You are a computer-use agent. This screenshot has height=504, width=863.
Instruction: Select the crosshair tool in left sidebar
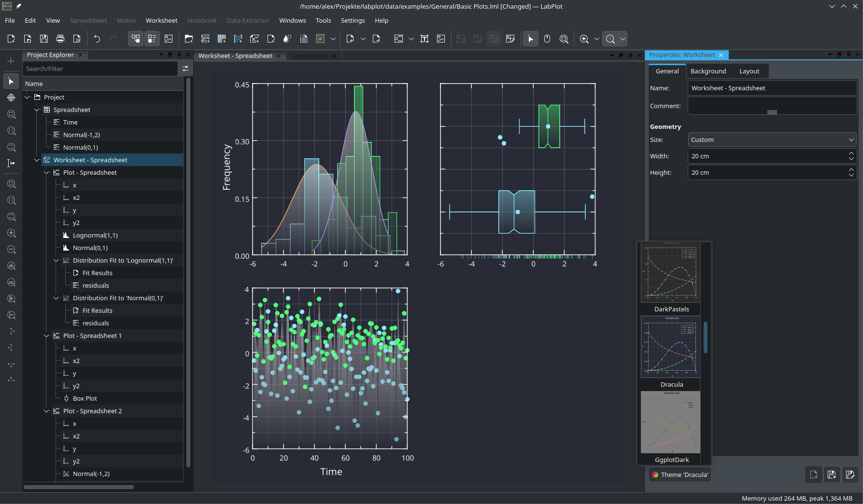pyautogui.click(x=11, y=98)
